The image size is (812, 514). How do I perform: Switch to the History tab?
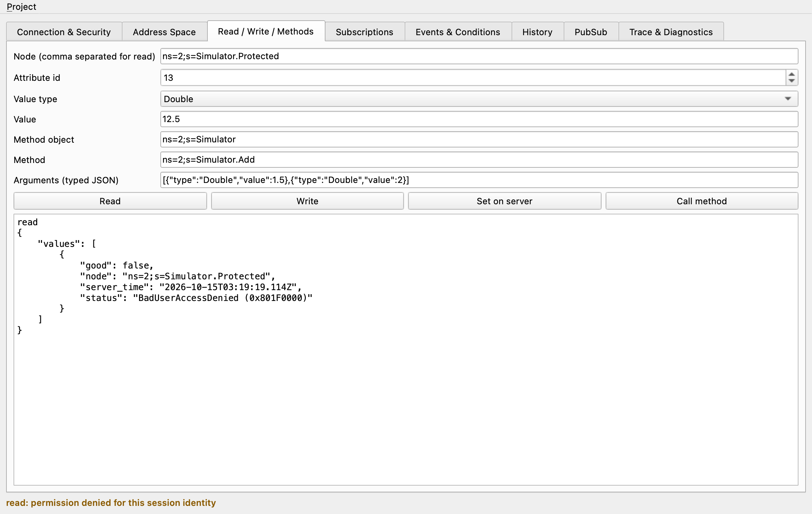pyautogui.click(x=537, y=32)
